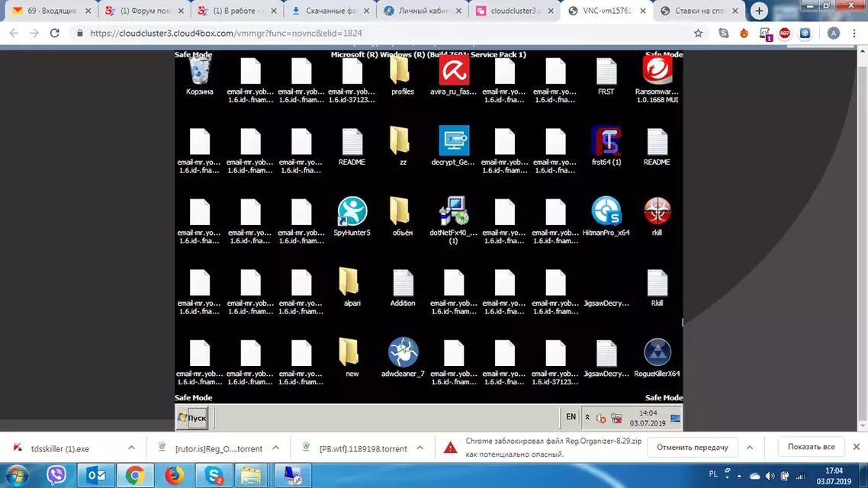Open Firefox from Windows taskbar
The height and width of the screenshot is (488, 868).
click(175, 475)
